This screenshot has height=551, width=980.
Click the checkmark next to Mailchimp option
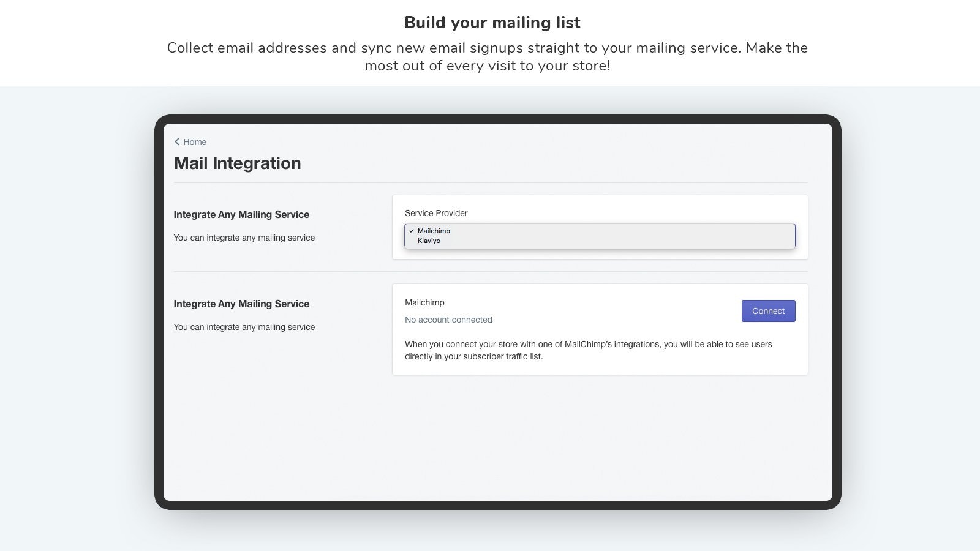(412, 231)
